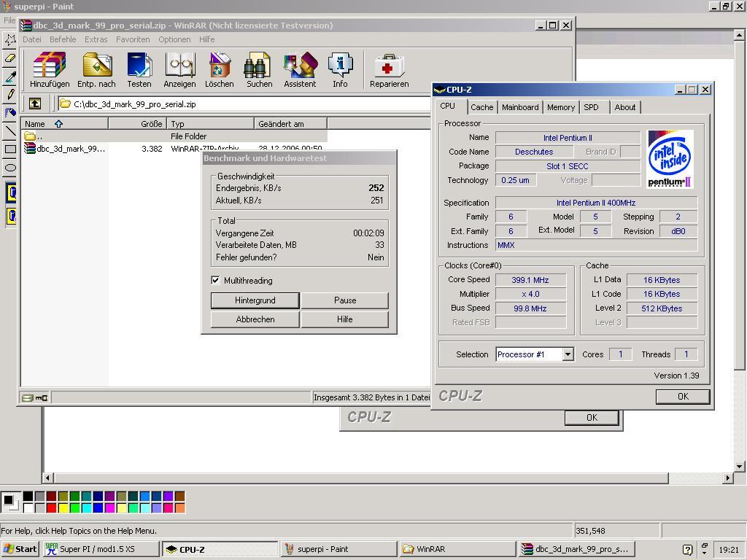Select the Pick Color eyedropper tool

pyautogui.click(x=10, y=76)
